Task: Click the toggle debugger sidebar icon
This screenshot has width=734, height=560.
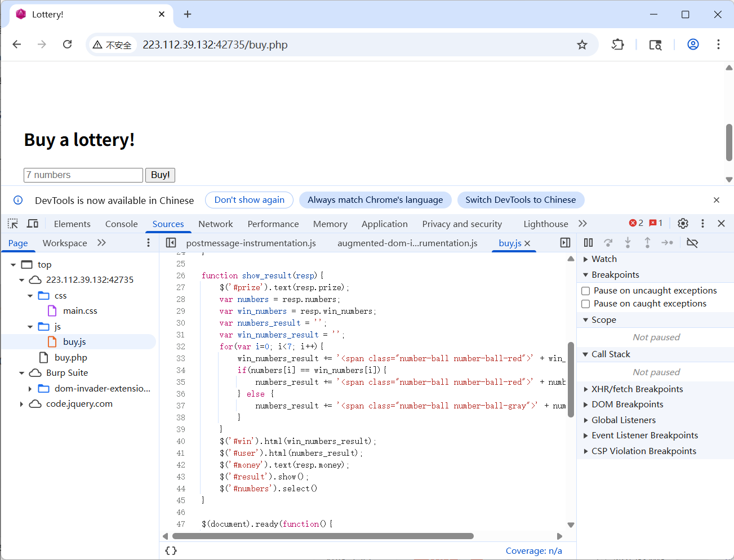Action: pos(565,243)
